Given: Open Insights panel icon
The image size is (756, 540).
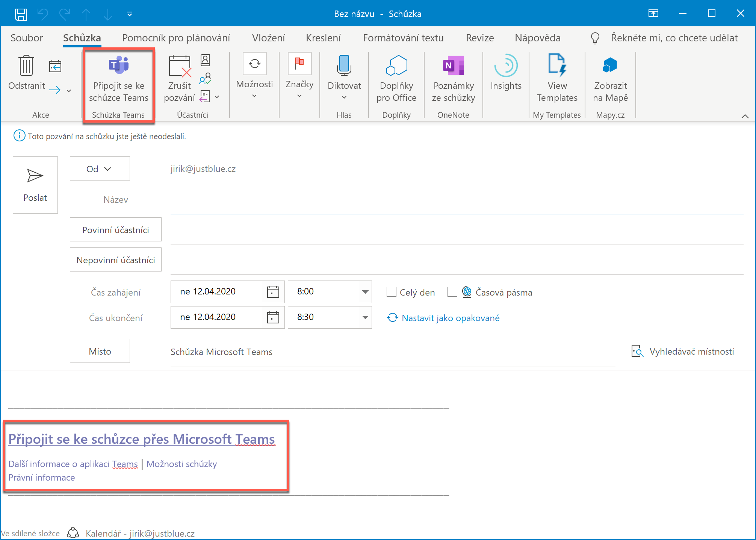Looking at the screenshot, I should tap(506, 66).
